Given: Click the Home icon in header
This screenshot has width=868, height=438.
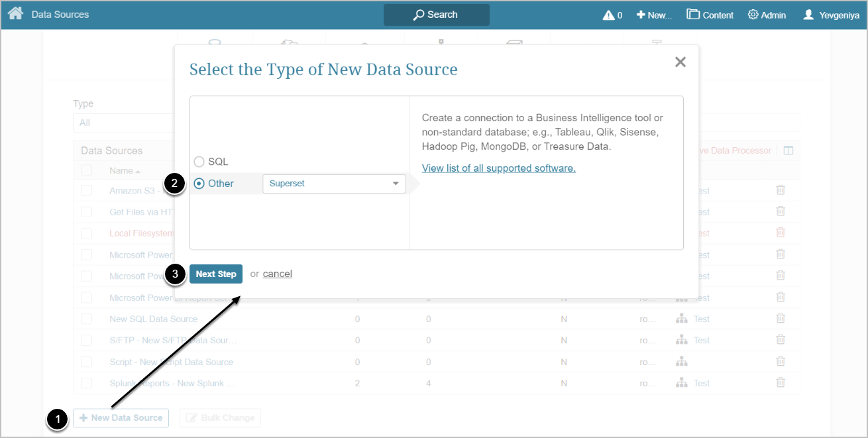Looking at the screenshot, I should coord(15,14).
